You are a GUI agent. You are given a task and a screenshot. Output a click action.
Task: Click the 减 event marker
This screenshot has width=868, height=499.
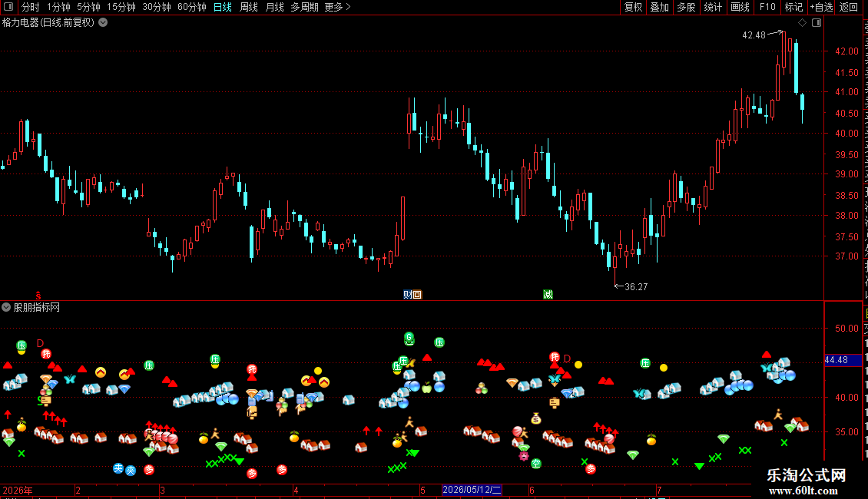[x=548, y=294]
